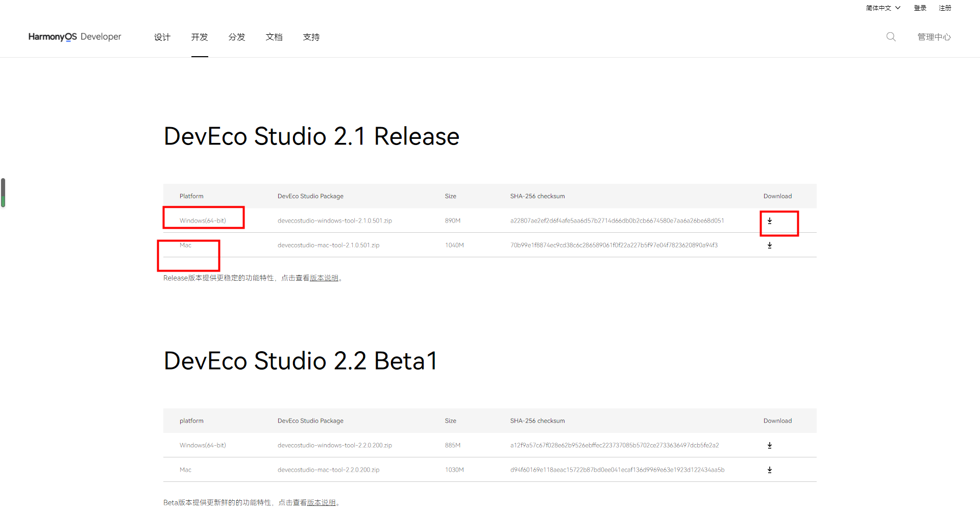Open the 支持 menu
The image size is (980, 511).
[x=311, y=37]
